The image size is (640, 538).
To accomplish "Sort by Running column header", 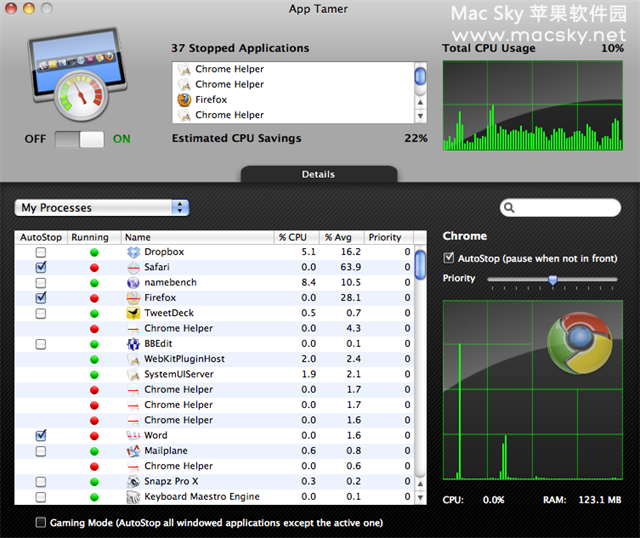I will pos(94,238).
